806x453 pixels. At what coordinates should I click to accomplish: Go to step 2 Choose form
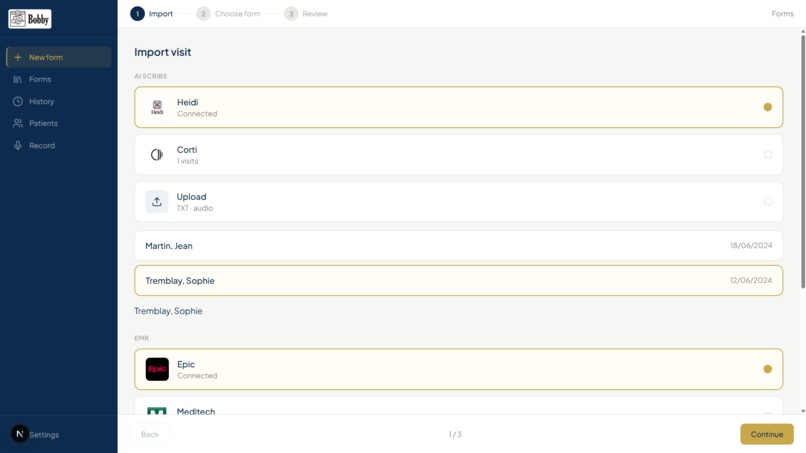(229, 14)
